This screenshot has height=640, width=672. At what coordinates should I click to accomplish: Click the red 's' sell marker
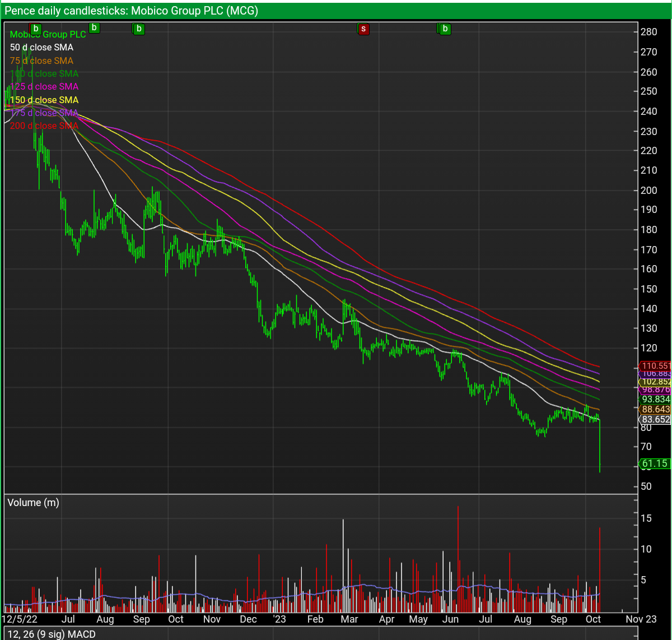pyautogui.click(x=363, y=29)
